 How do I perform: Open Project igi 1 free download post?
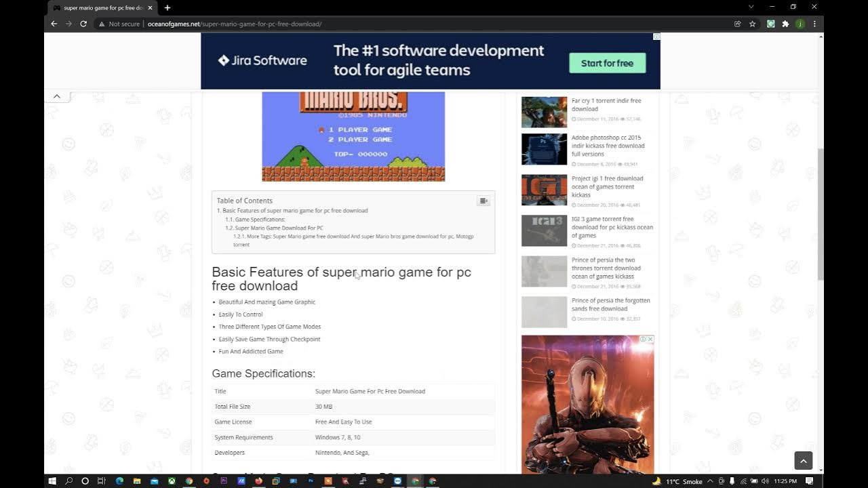coord(607,186)
